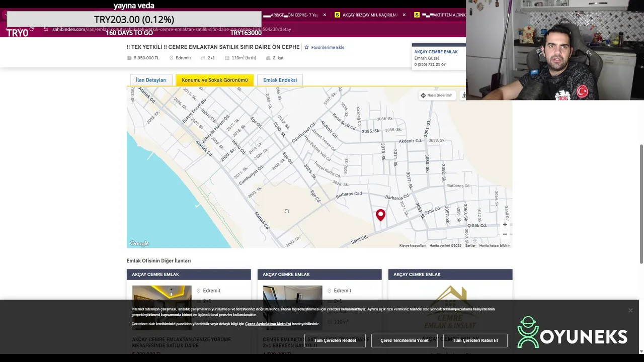Click the bed icon beside 2+1 in the header

[203, 58]
